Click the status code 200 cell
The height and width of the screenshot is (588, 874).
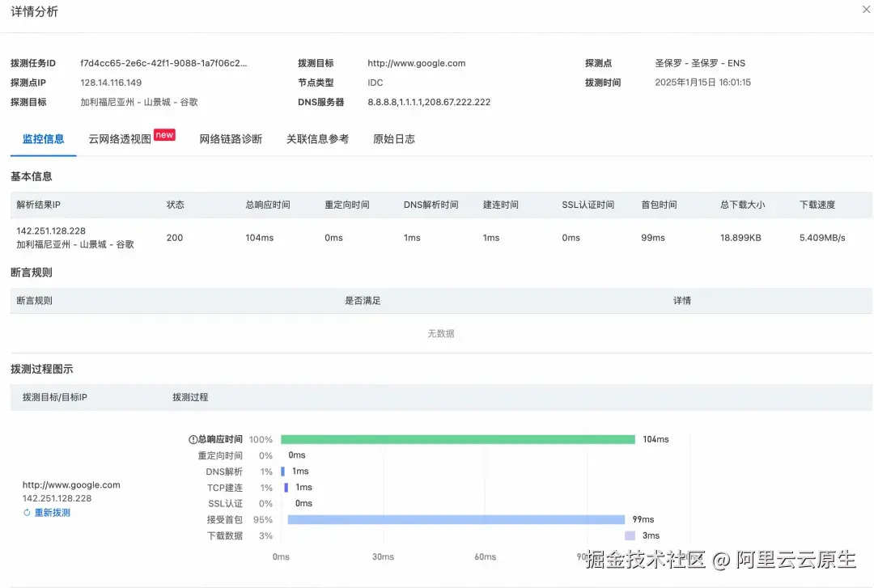[x=175, y=238]
